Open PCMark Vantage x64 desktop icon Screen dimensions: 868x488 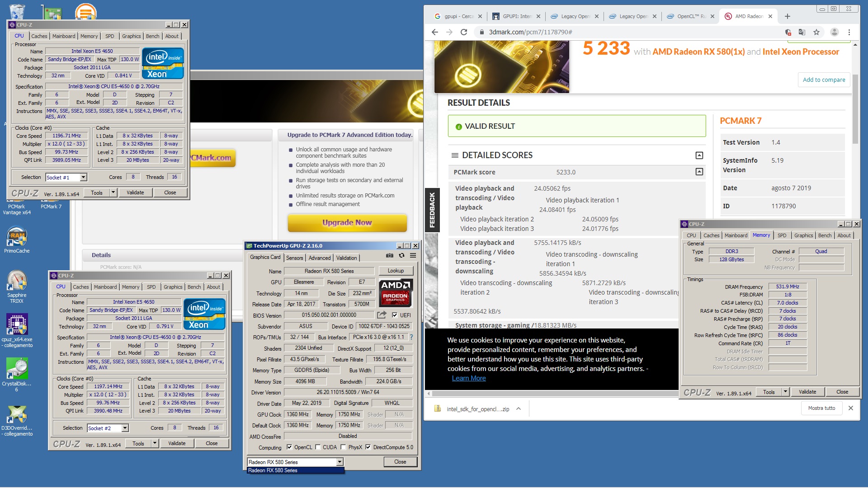pos(17,209)
